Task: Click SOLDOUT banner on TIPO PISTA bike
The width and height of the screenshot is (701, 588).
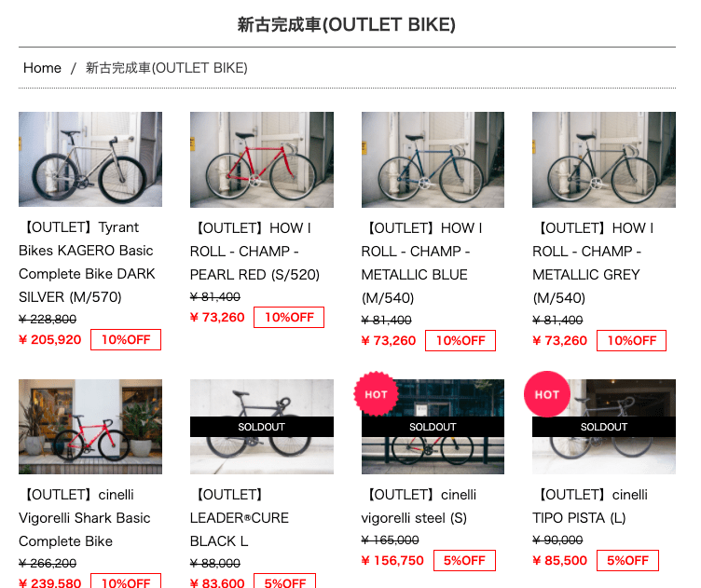Action: click(x=604, y=427)
